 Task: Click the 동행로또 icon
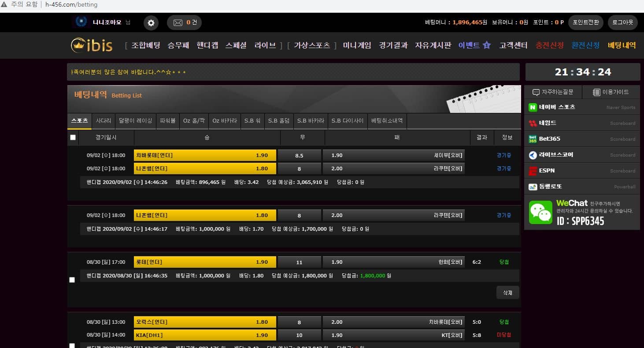point(533,187)
